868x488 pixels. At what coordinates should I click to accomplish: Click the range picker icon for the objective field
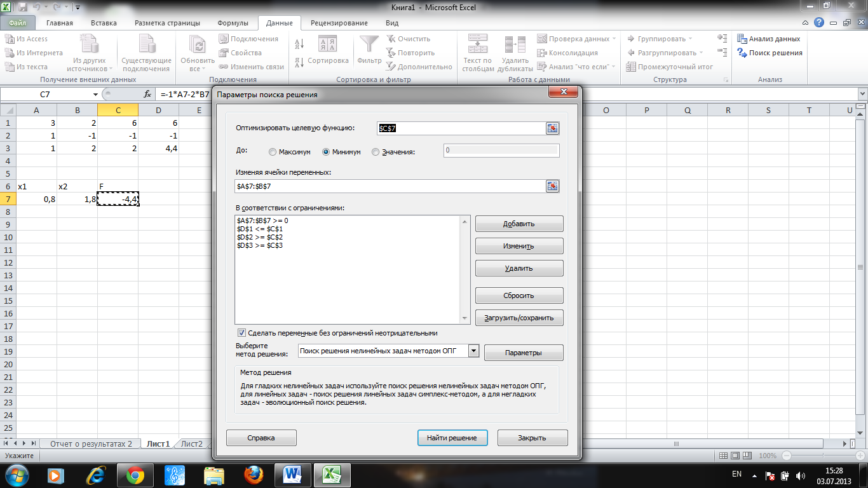pos(552,128)
